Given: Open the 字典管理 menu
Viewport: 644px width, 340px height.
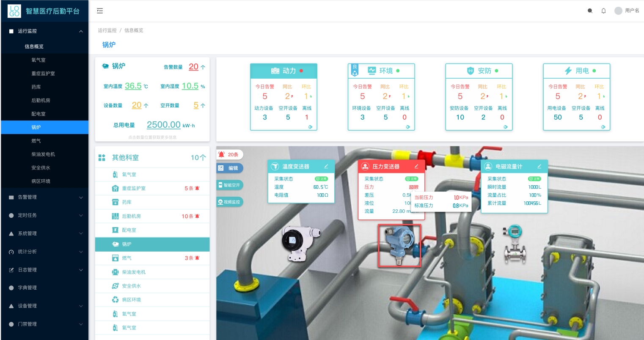Looking at the screenshot, I should coord(44,288).
